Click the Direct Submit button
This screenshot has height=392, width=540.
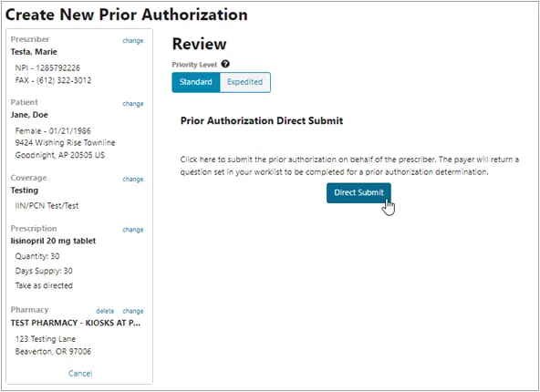pyautogui.click(x=358, y=192)
